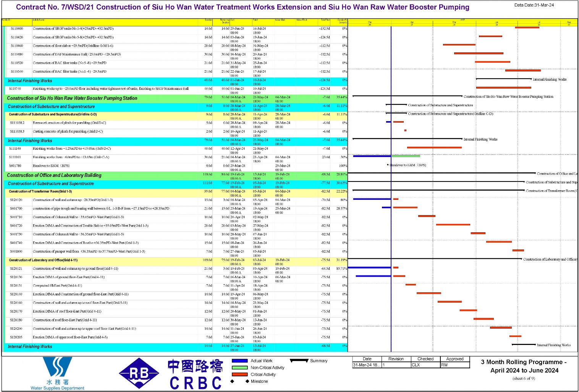Click the 'Data Date:31-Mar-24' text
Viewport: 579px width, 392px height.
[534, 5]
